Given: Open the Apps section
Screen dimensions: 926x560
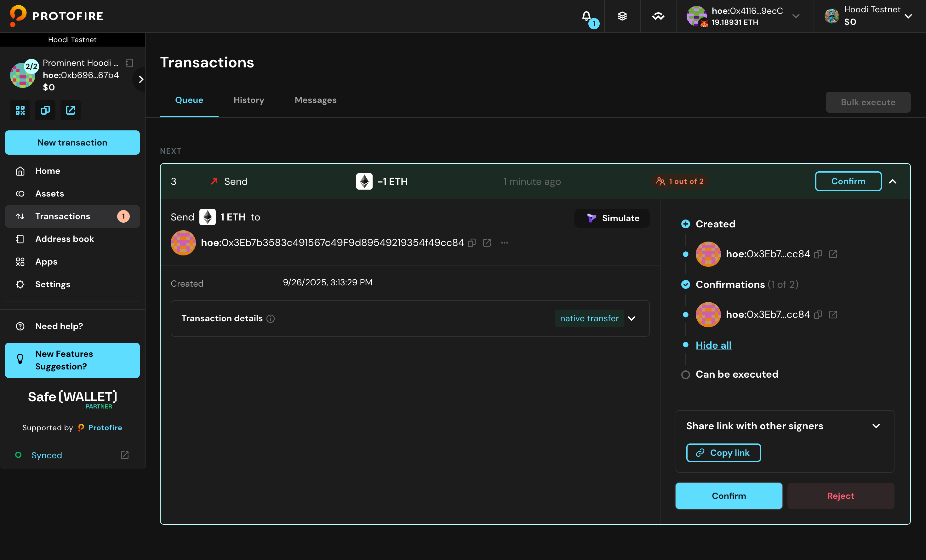Looking at the screenshot, I should (x=46, y=262).
